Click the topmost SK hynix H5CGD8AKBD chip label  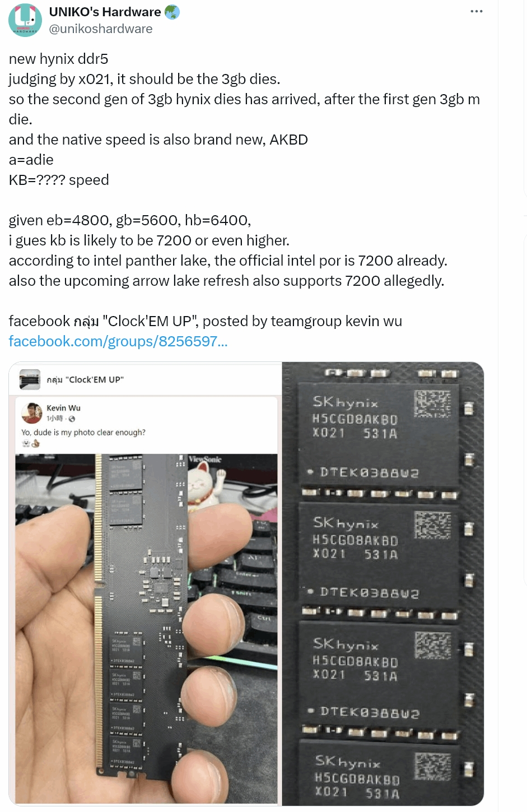pos(355,417)
